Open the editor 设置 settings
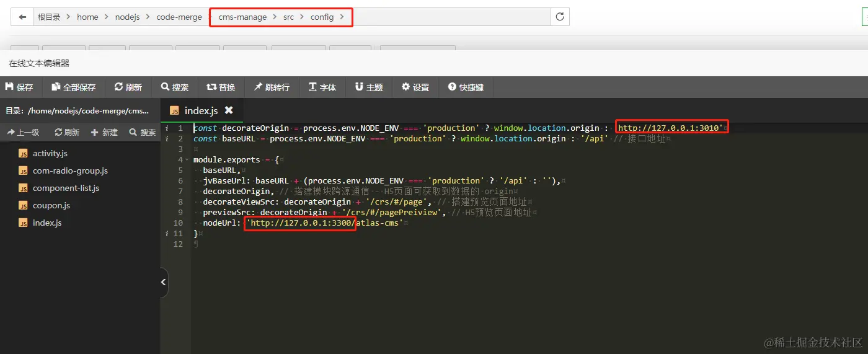Viewport: 868px width, 354px height. (415, 87)
